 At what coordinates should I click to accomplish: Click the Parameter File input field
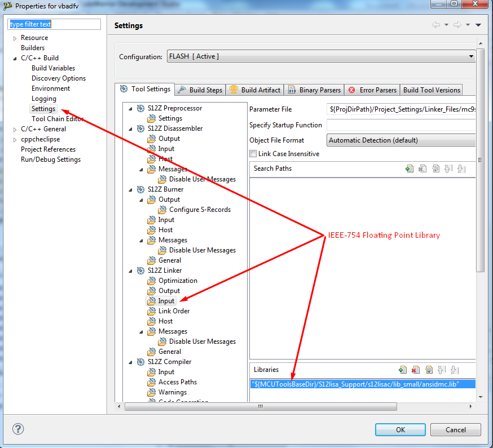coord(401,109)
